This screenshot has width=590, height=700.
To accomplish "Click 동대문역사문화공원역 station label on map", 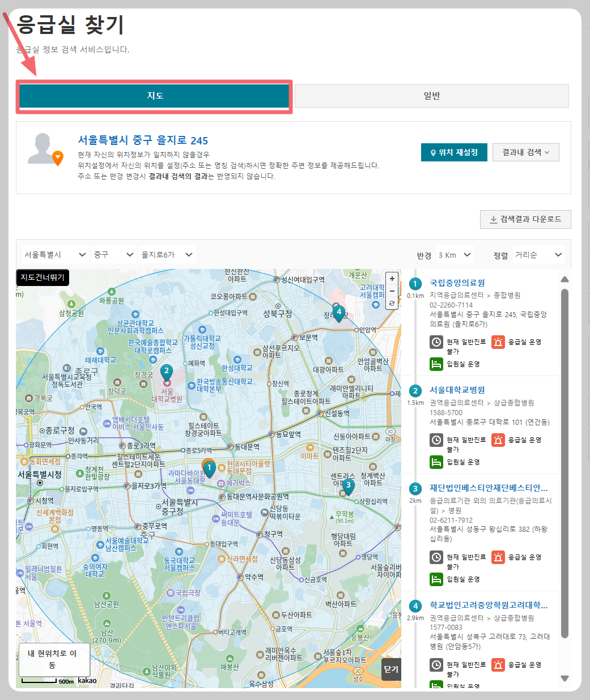I will point(258,497).
